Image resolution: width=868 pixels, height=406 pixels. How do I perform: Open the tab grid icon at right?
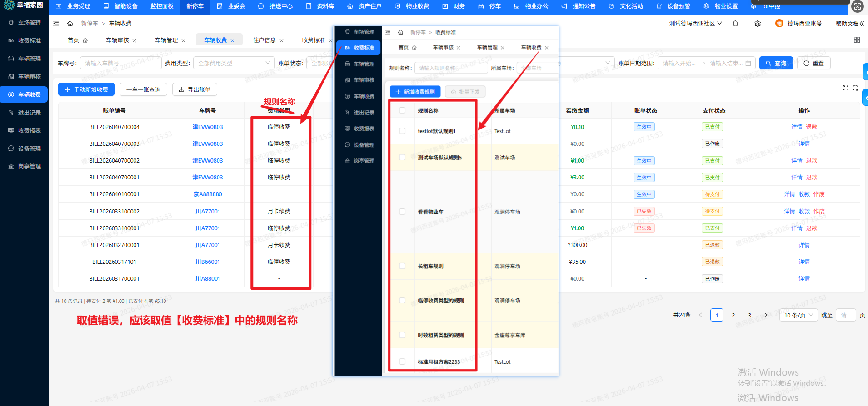tap(857, 40)
